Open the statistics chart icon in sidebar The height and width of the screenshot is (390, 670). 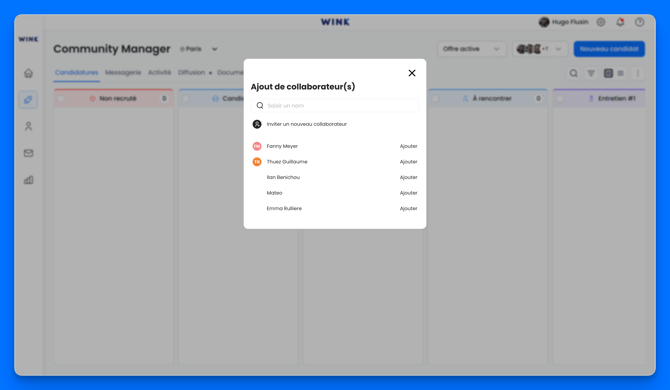pos(28,180)
